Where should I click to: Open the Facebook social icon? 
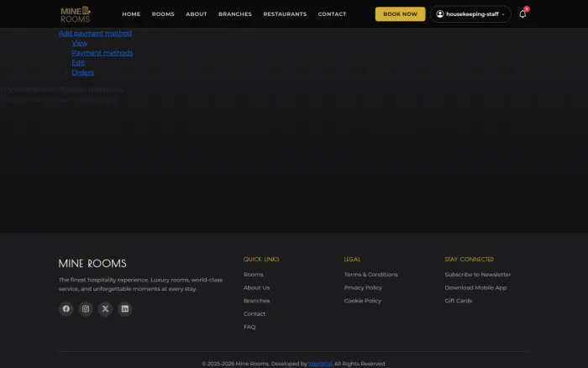[x=66, y=308]
